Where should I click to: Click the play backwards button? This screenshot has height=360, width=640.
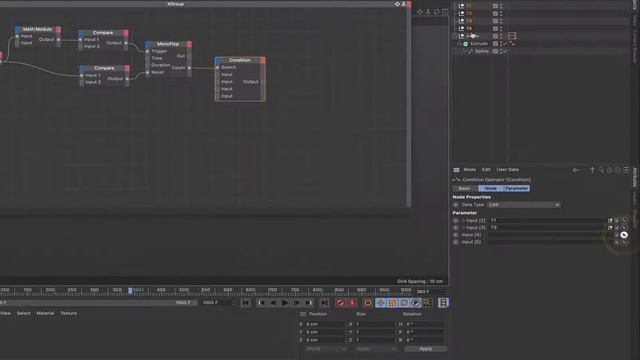coord(273,303)
